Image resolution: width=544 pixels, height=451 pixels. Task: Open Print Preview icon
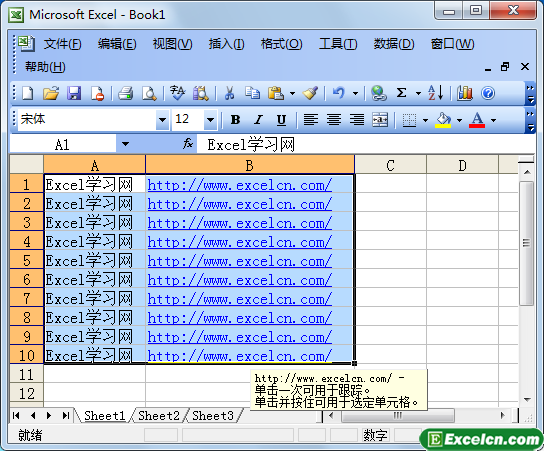[x=149, y=93]
